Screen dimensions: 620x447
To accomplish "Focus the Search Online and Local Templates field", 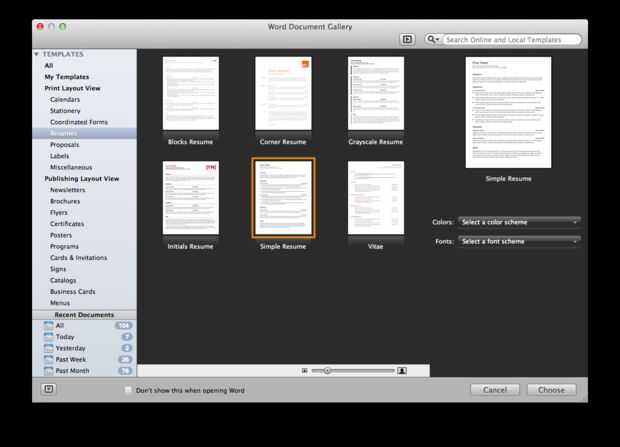I will [511, 40].
